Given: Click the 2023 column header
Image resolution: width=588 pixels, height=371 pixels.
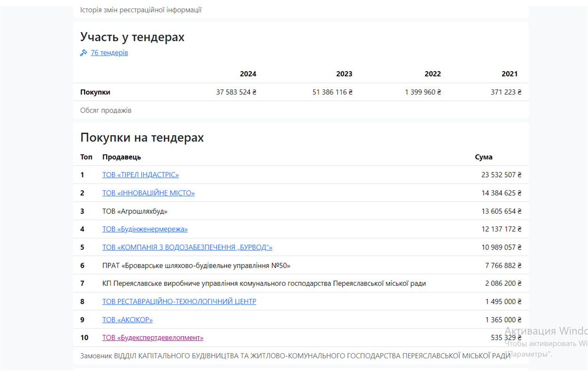Looking at the screenshot, I should [344, 74].
